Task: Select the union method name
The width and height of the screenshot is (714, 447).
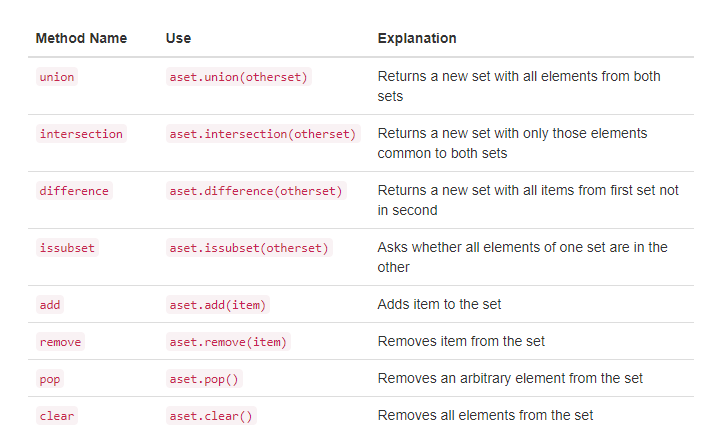Action: tap(57, 77)
